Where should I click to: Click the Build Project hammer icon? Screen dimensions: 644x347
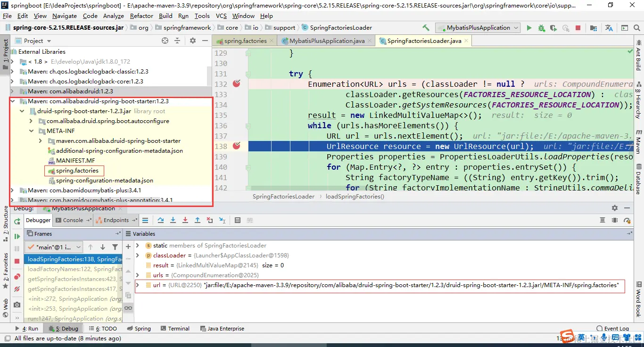426,28
